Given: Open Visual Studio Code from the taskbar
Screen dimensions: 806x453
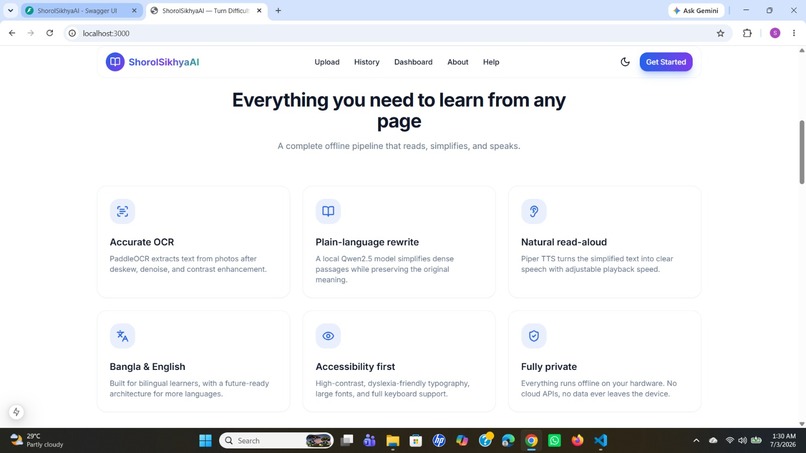Looking at the screenshot, I should pos(600,441).
